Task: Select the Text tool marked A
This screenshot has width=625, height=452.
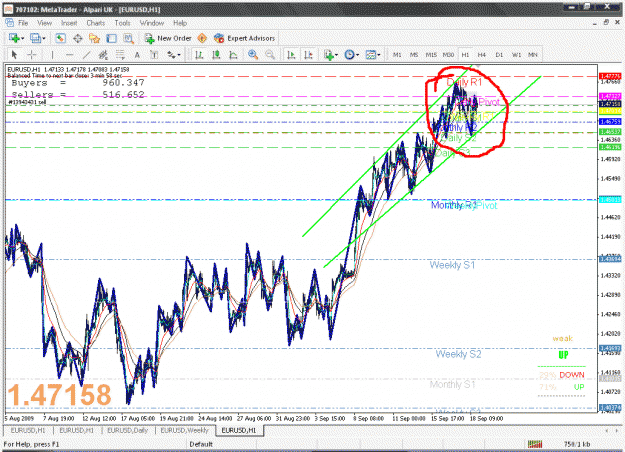Action: 137,55
